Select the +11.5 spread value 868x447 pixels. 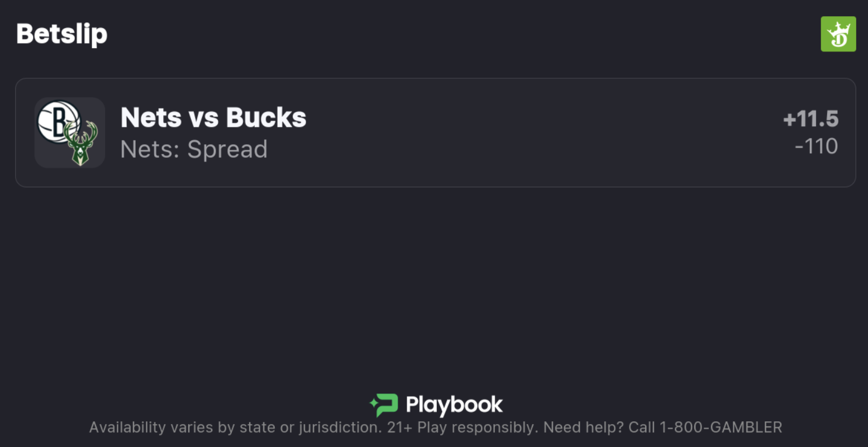click(810, 119)
